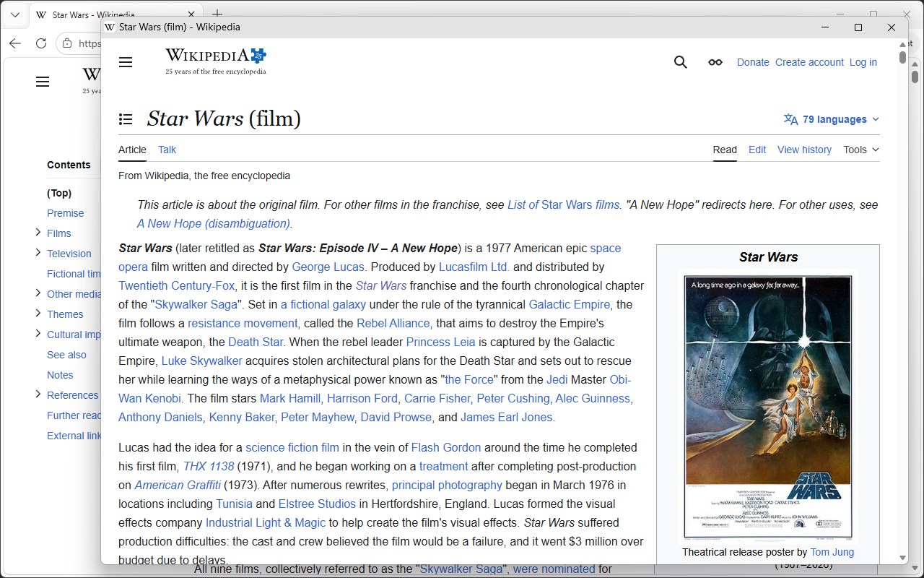
Task: Click the back arrow in the background browser
Action: pyautogui.click(x=15, y=43)
